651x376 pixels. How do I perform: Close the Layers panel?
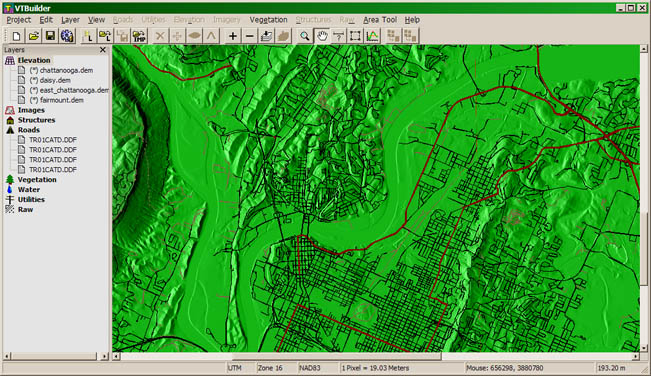(103, 50)
